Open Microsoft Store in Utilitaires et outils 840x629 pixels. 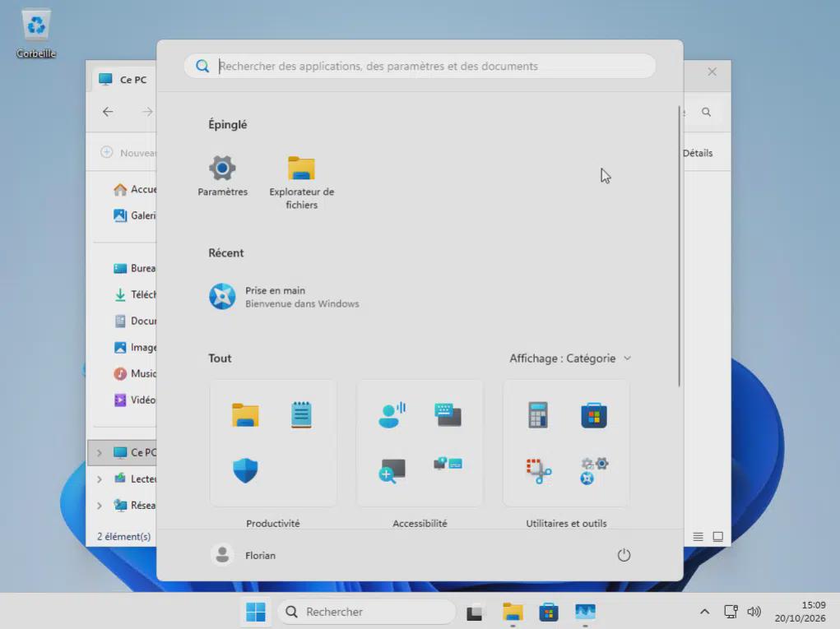[x=594, y=415]
